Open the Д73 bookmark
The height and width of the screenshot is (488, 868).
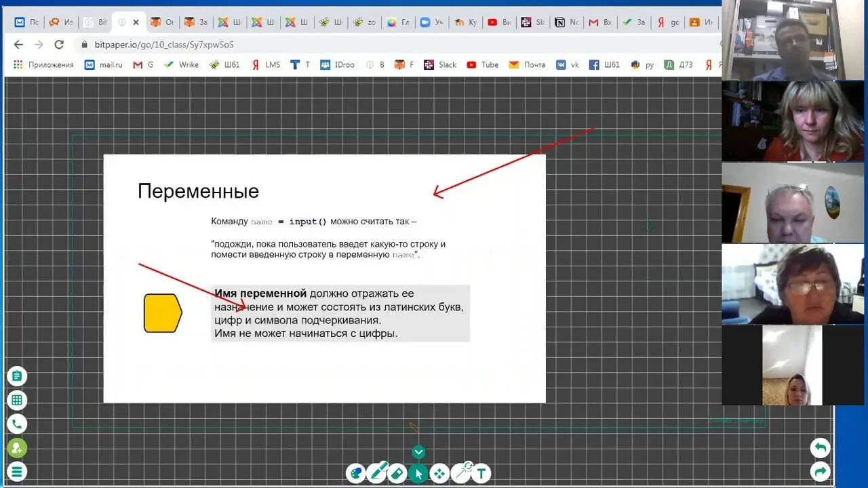click(678, 64)
